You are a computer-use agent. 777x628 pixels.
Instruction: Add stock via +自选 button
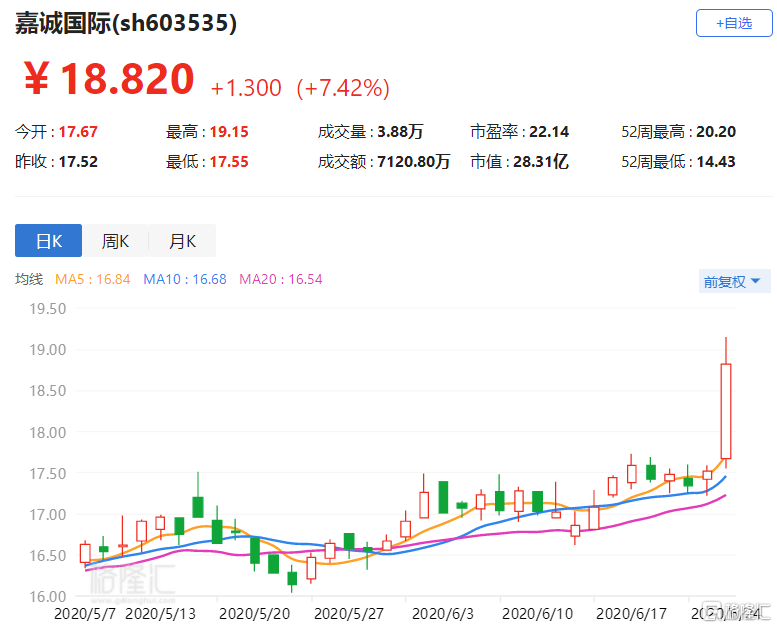[734, 23]
